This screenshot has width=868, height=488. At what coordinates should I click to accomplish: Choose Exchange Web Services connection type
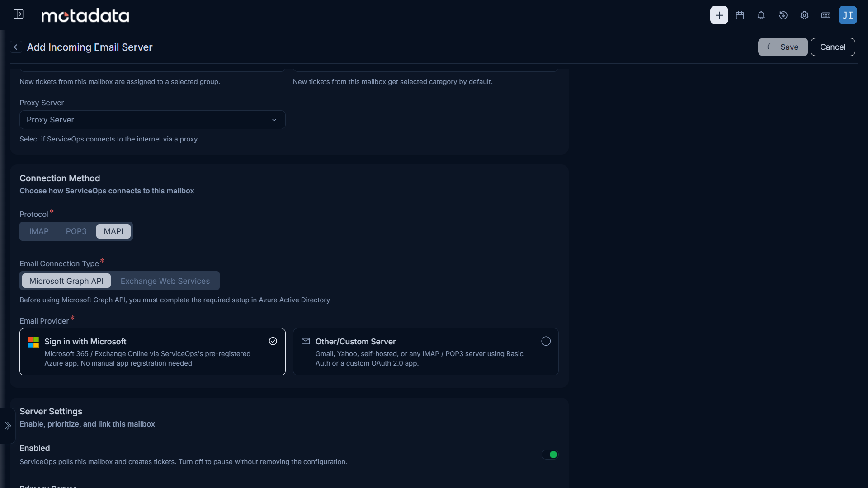pyautogui.click(x=165, y=281)
